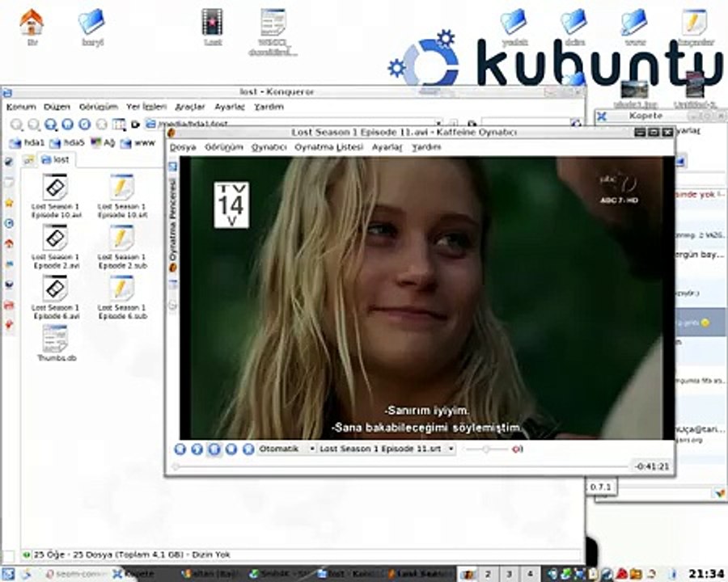Switch to virtual desktop 4

tap(530, 575)
